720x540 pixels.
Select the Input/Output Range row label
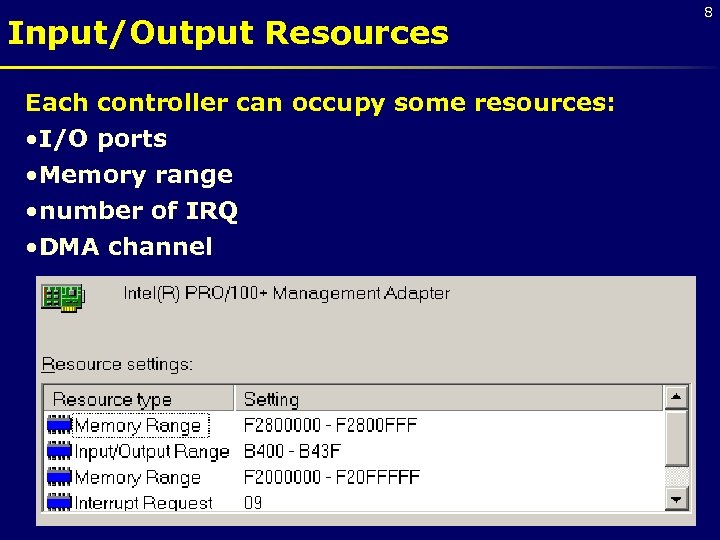click(x=152, y=452)
